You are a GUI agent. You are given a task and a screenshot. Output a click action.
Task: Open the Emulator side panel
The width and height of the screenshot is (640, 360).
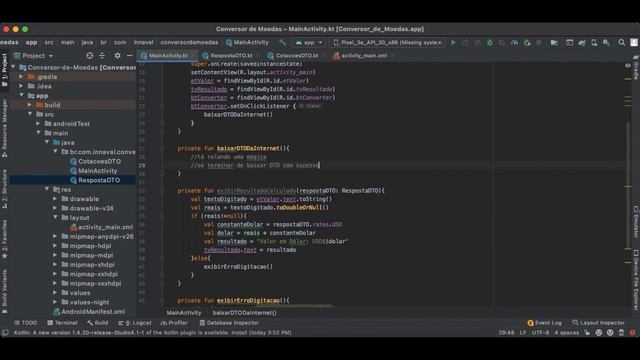click(x=636, y=222)
